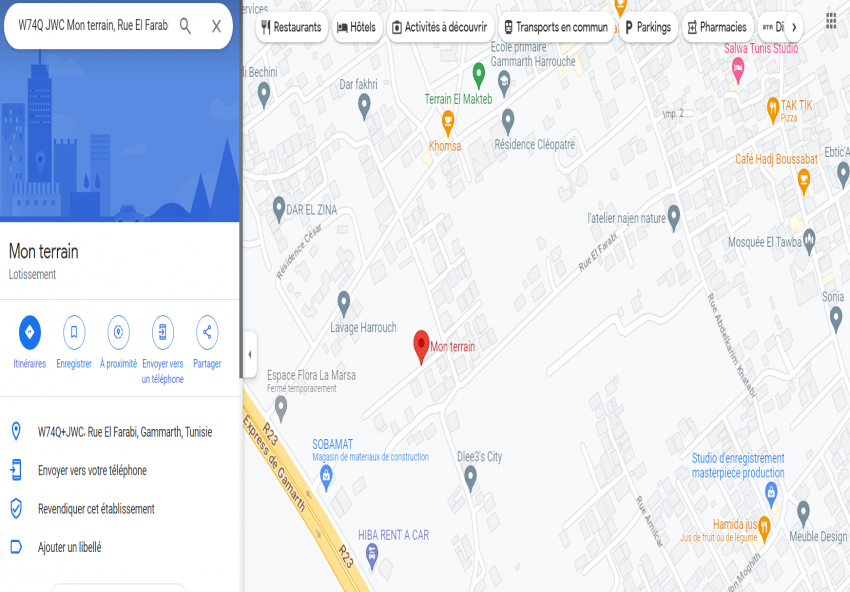850x592 pixels.
Task: Expand more category chips with chevron
Action: point(794,27)
